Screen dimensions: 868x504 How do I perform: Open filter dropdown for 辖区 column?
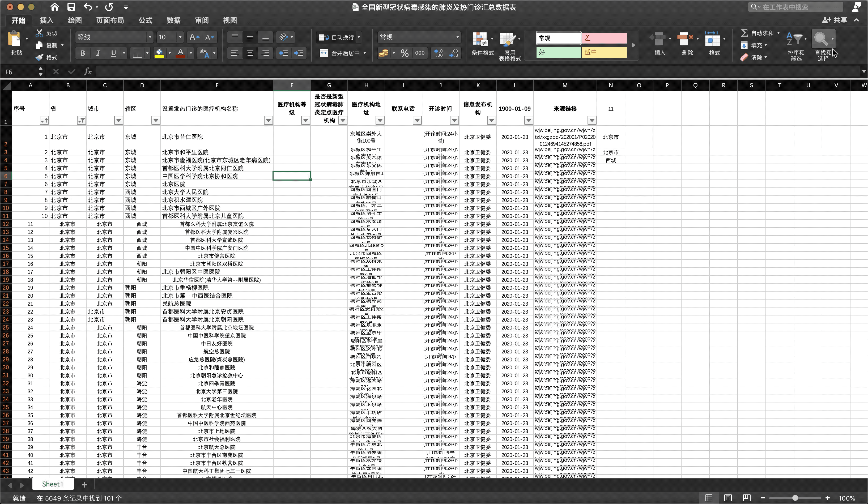point(156,120)
